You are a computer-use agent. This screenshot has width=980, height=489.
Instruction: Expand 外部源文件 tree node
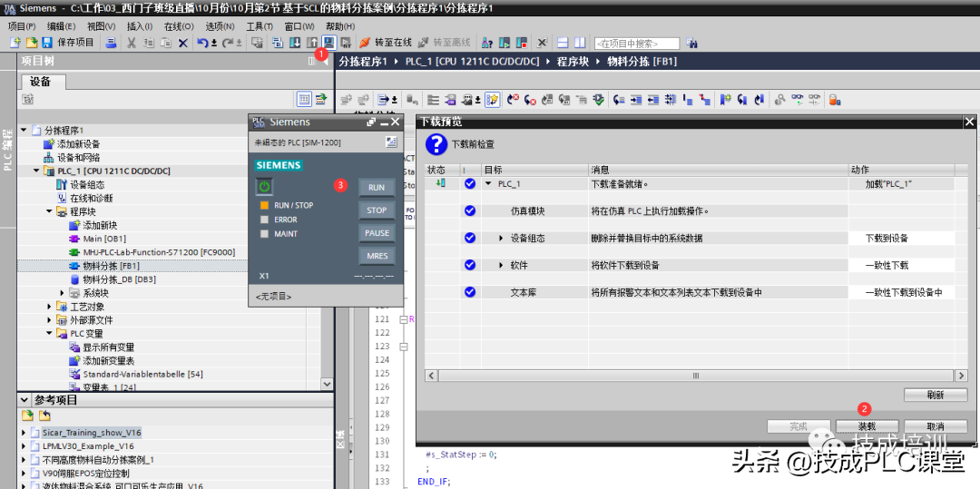point(49,320)
